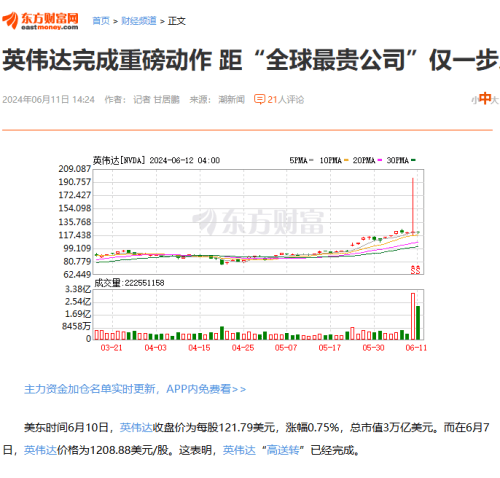This screenshot has height=478, width=500.
Task: Open the 高送转 keyword link
Action: point(283,450)
